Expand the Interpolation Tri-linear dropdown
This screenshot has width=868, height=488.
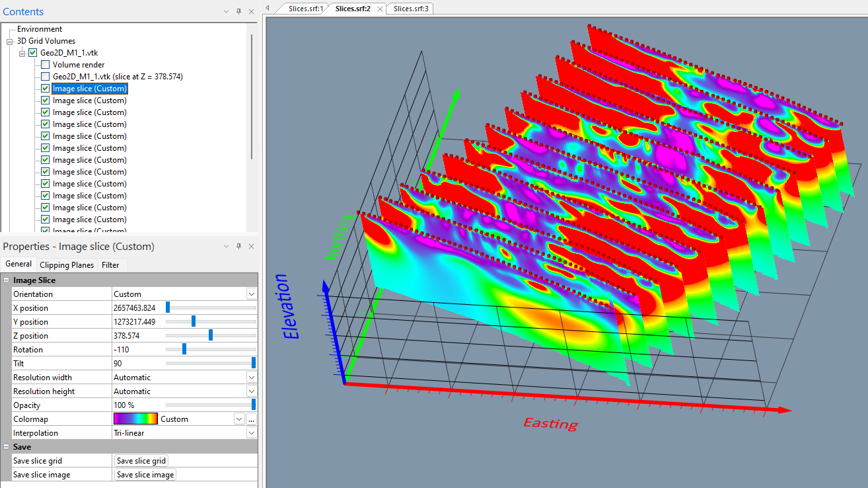251,433
